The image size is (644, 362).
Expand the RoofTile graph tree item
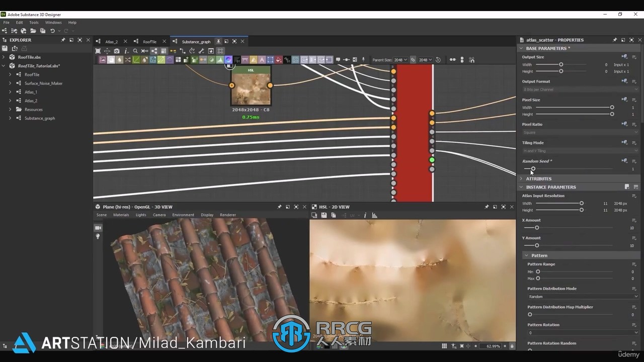point(10,74)
